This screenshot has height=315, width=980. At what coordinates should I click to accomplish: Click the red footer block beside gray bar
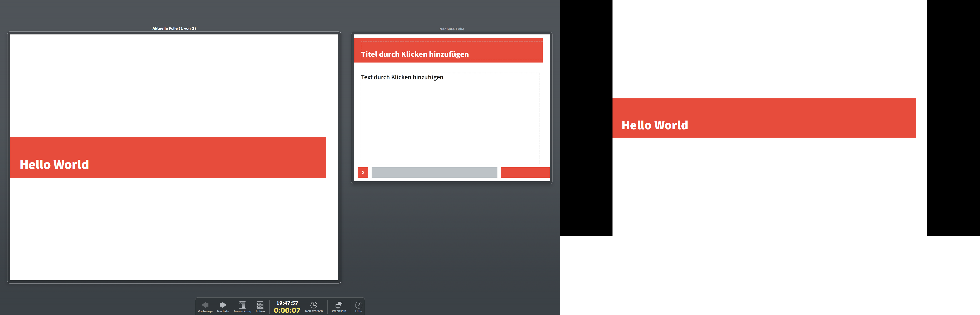pos(525,173)
